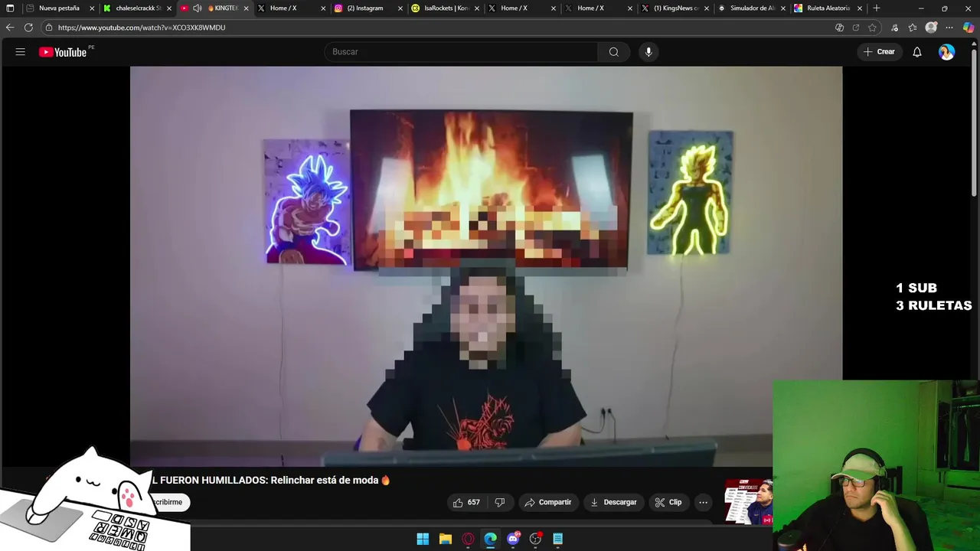Image resolution: width=980 pixels, height=551 pixels.
Task: Click the Compartir share button
Action: click(x=548, y=502)
